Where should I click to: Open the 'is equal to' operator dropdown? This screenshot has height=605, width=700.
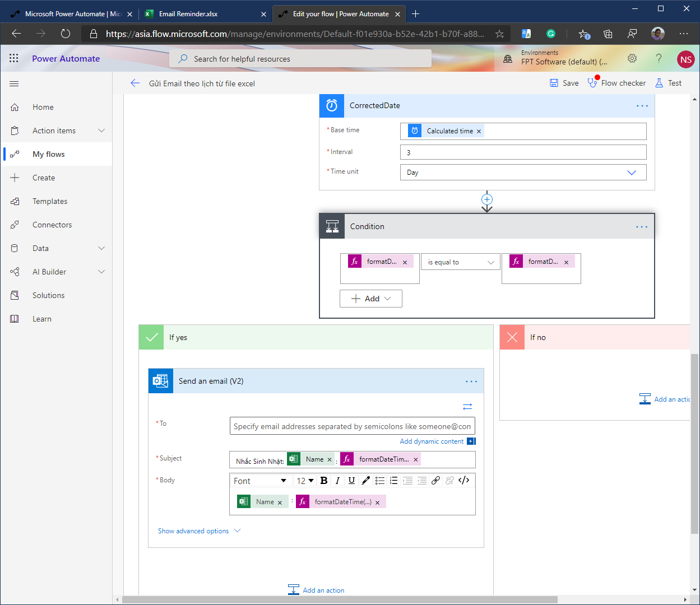[460, 262]
